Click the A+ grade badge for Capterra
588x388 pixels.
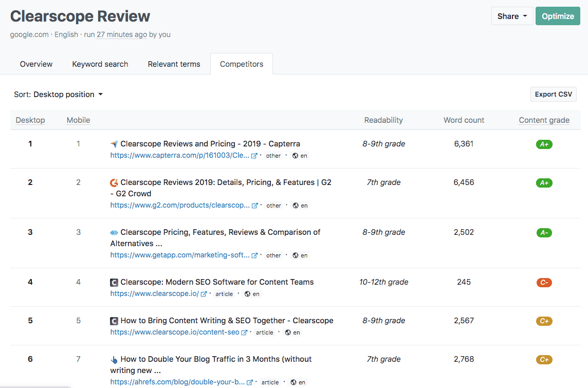click(x=544, y=144)
